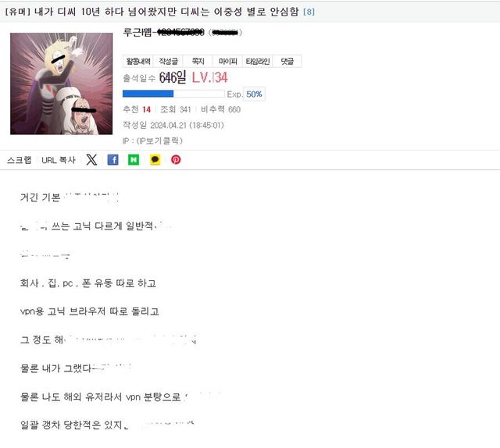Jump to comments via the [8] count
The width and height of the screenshot is (500, 448).
point(309,12)
